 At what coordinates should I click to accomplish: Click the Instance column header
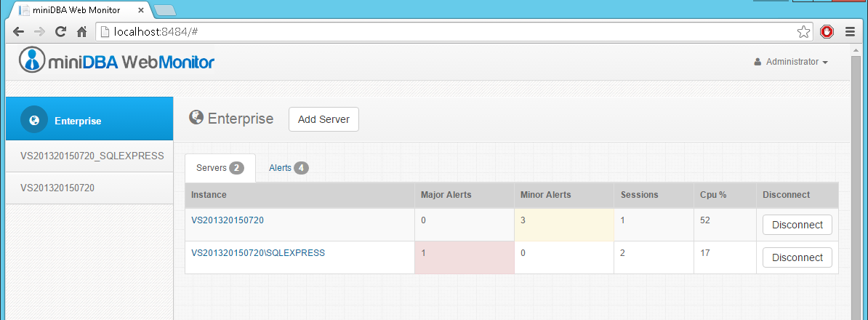click(x=300, y=195)
